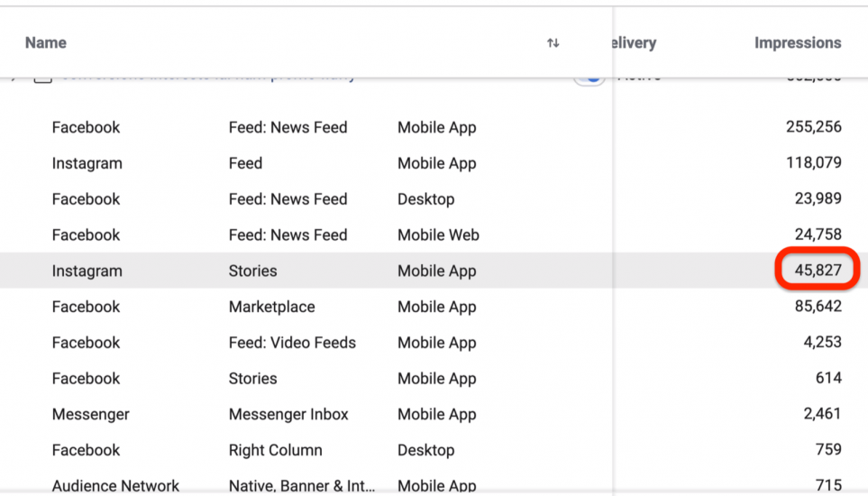Click the sort arrows icon in Name column
This screenshot has width=868, height=496.
553,43
